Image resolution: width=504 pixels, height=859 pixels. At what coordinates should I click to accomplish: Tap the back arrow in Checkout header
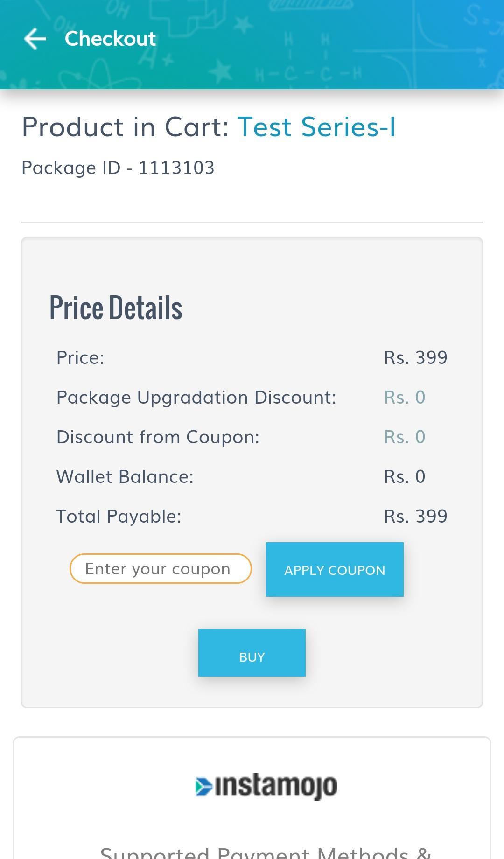tap(35, 38)
